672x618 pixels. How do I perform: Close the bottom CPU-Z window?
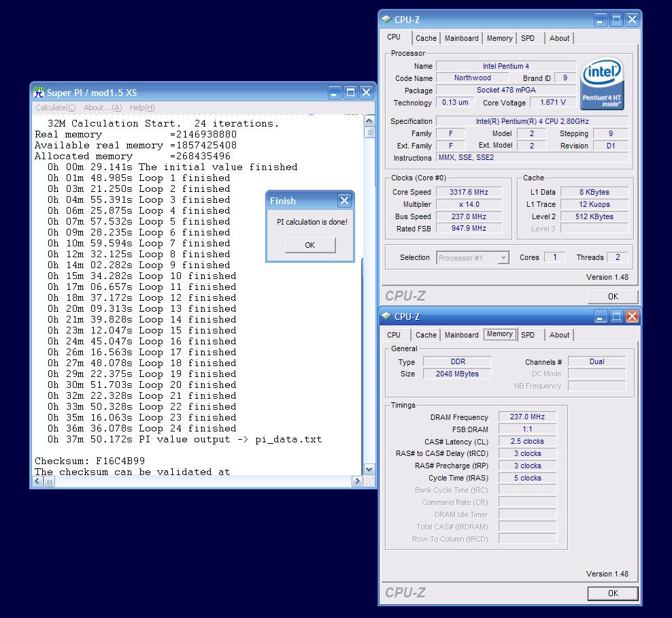click(x=632, y=316)
